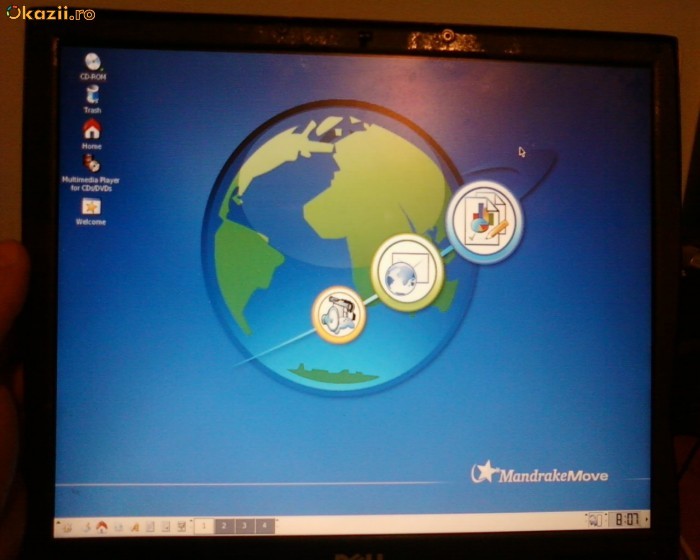Click the panel icon left of desktop 1
The width and height of the screenshot is (700, 560).
[x=181, y=527]
